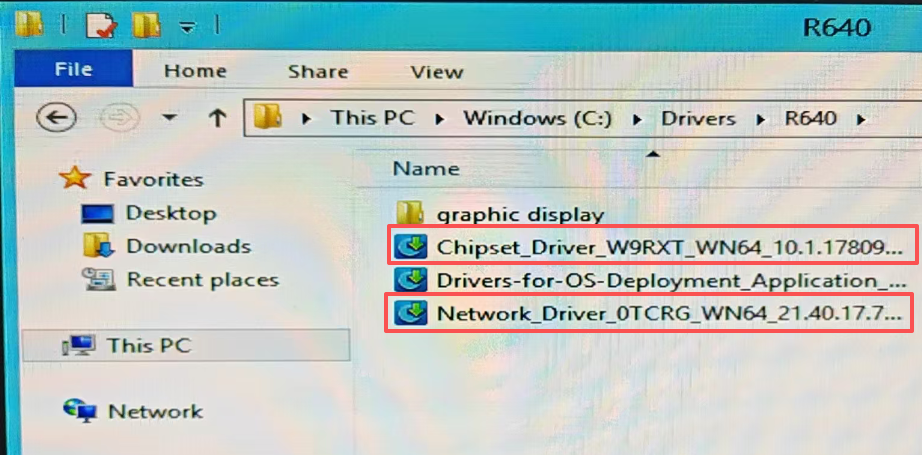Select Network in the navigation pane
This screenshot has height=455, width=922.
tap(155, 411)
